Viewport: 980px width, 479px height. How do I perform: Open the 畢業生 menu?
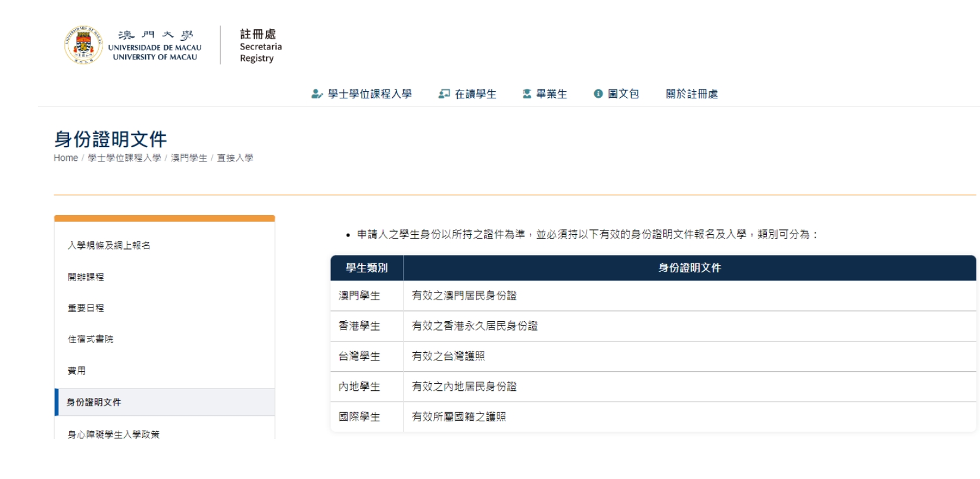click(551, 94)
